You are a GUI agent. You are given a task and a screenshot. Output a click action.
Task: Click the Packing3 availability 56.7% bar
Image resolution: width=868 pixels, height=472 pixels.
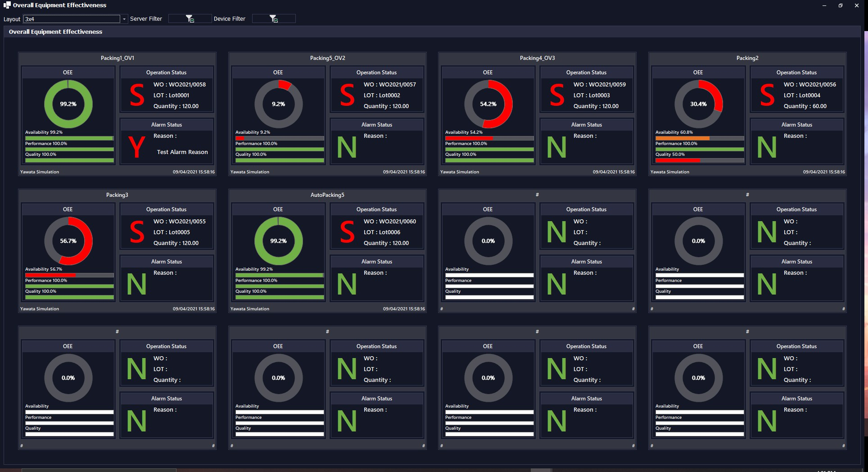(69, 275)
